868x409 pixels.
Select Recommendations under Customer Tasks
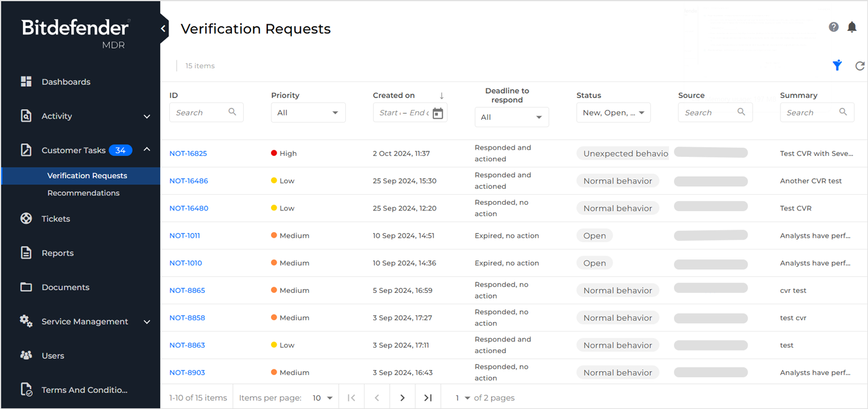point(83,192)
